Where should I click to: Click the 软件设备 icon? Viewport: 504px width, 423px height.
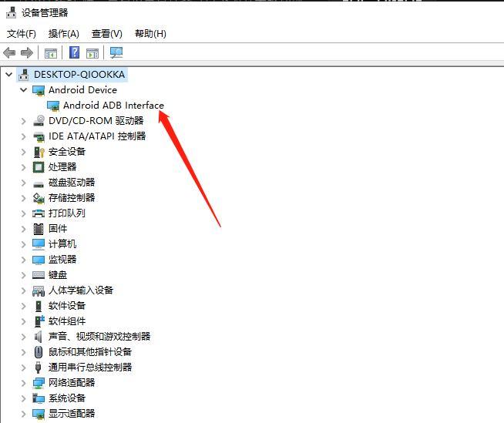tap(39, 306)
